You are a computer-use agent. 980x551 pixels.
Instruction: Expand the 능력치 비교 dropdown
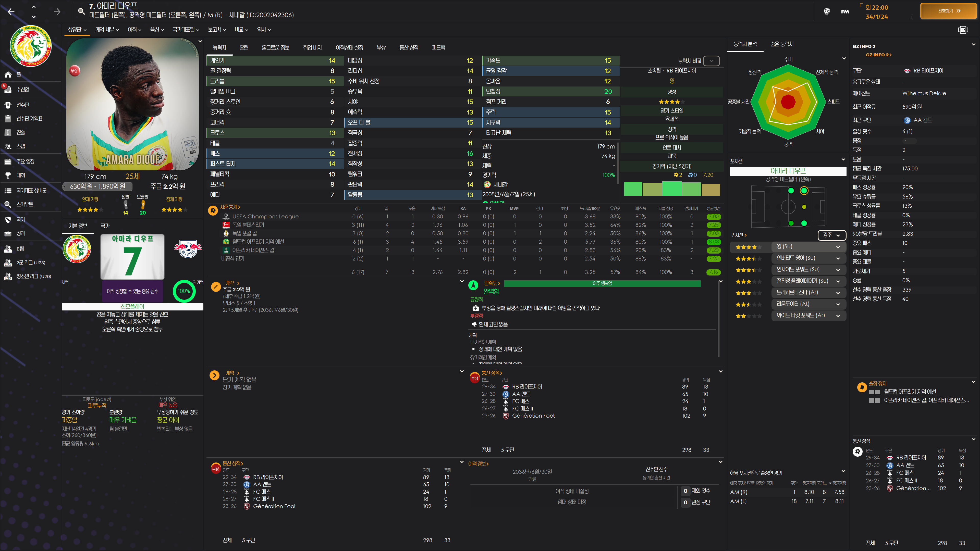711,61
